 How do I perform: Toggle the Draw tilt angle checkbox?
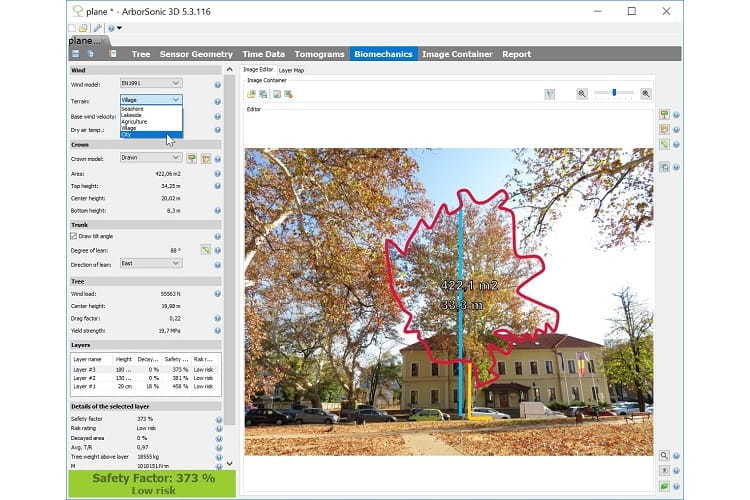tap(74, 236)
